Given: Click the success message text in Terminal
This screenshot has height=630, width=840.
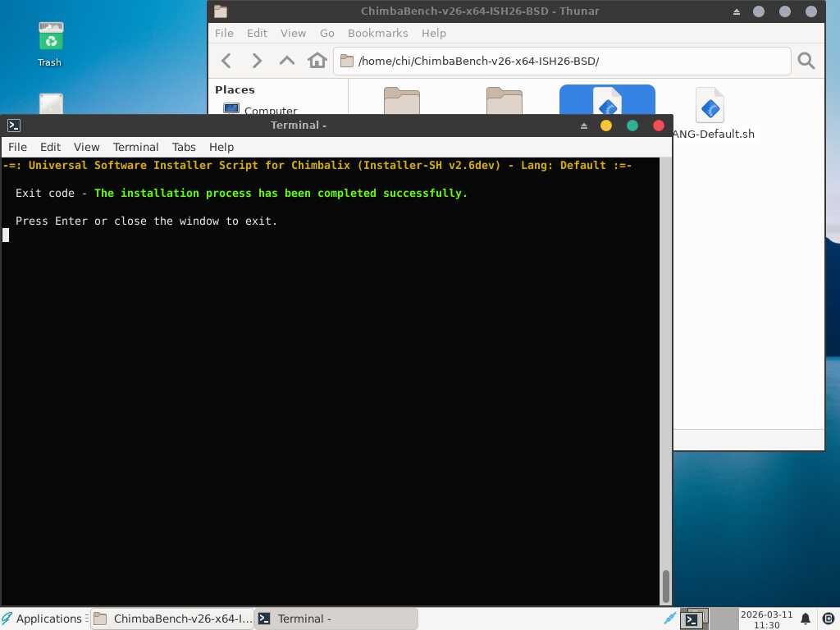Looking at the screenshot, I should coord(281,193).
